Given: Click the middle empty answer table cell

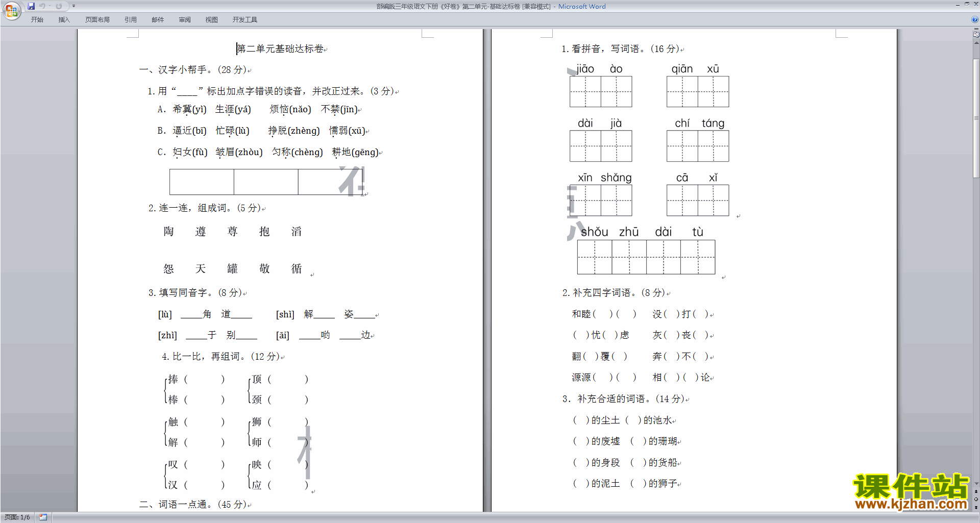Looking at the screenshot, I should pyautogui.click(x=266, y=182).
